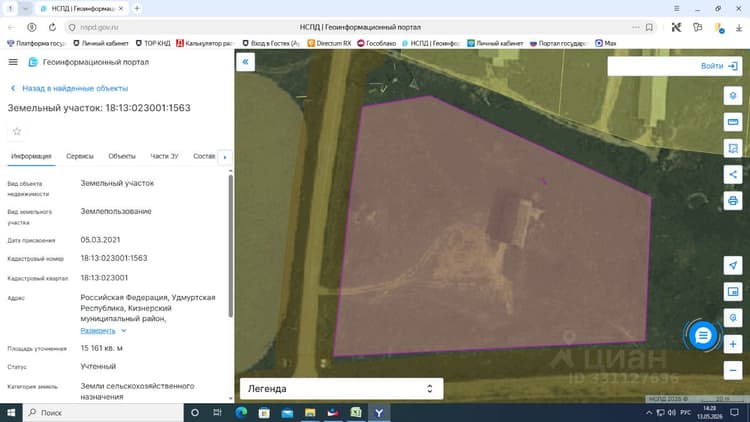This screenshot has width=750, height=422.
Task: Collapse the side panel with the double-arrow button
Action: (x=245, y=62)
